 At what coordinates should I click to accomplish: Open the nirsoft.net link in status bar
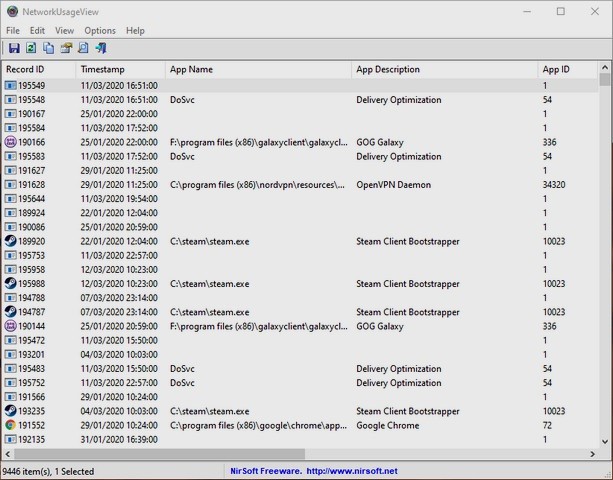tap(352, 471)
